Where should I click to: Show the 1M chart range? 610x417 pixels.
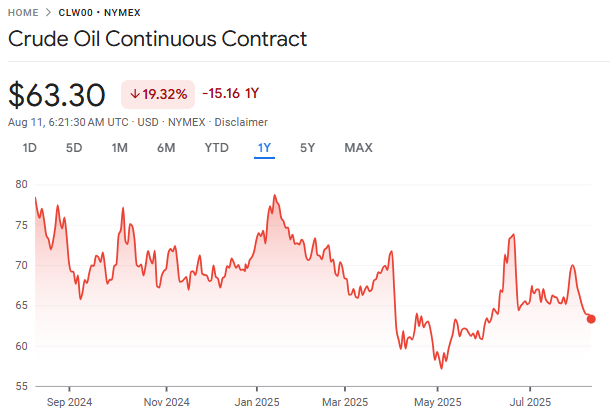pyautogui.click(x=119, y=148)
